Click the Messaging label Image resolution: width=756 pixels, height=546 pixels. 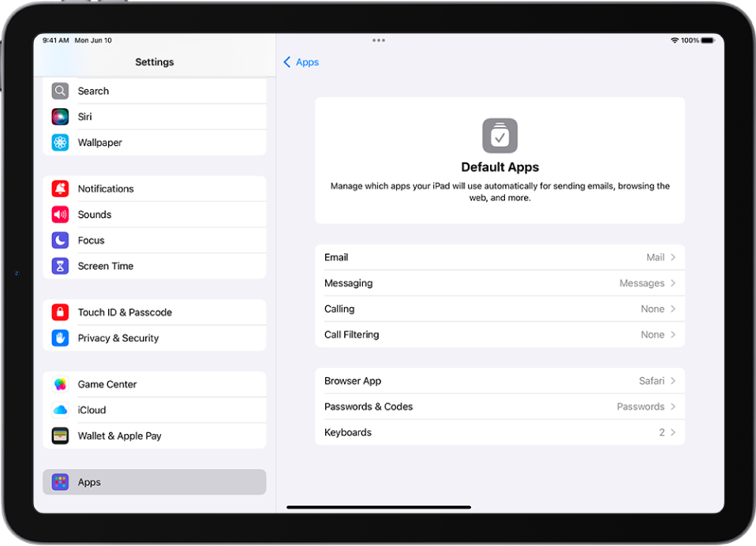tap(348, 283)
